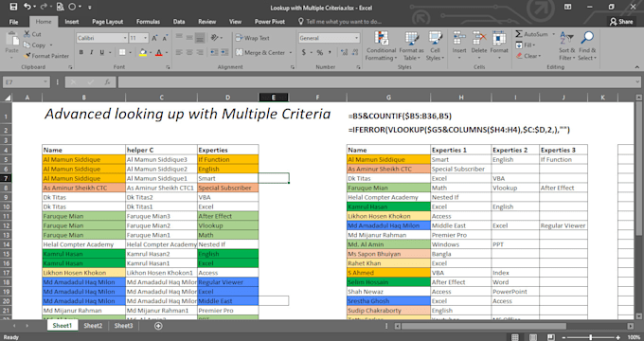Open the font name Calibri dropdown
The height and width of the screenshot is (341, 644).
tap(125, 38)
